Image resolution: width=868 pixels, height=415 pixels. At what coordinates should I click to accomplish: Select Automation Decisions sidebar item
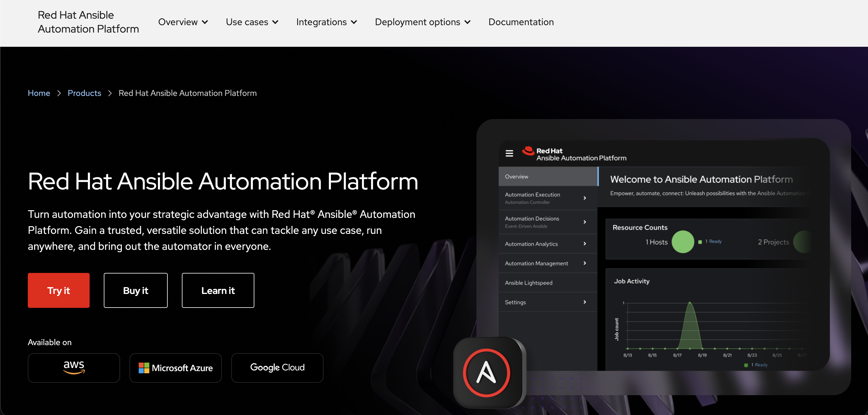tap(548, 222)
